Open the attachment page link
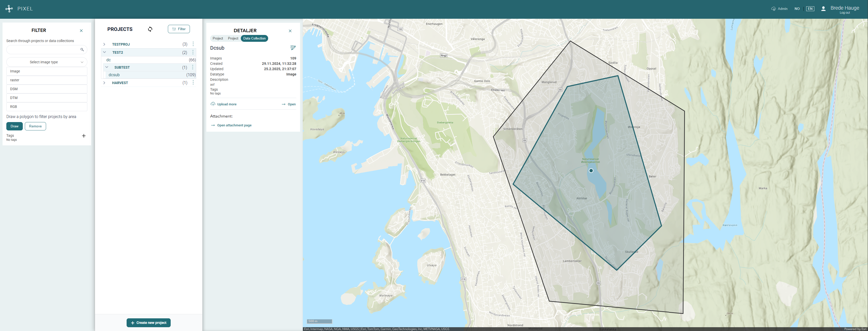 tap(234, 125)
